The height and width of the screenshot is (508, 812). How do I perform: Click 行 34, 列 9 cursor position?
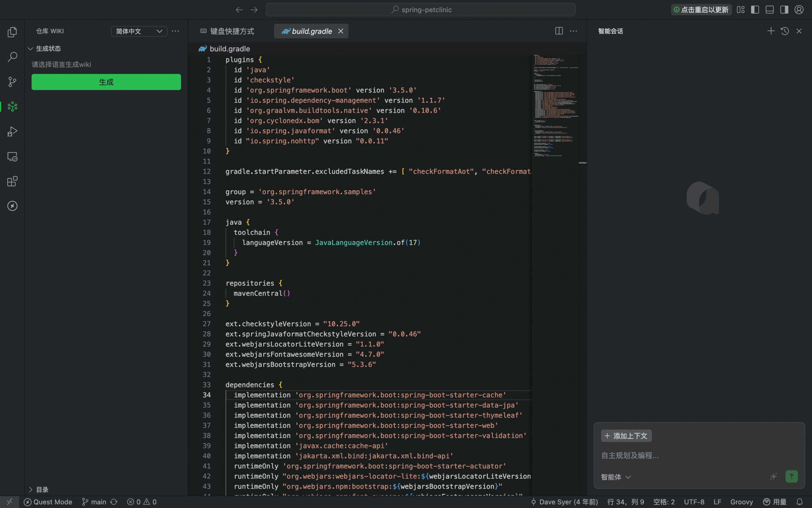tap(625, 502)
